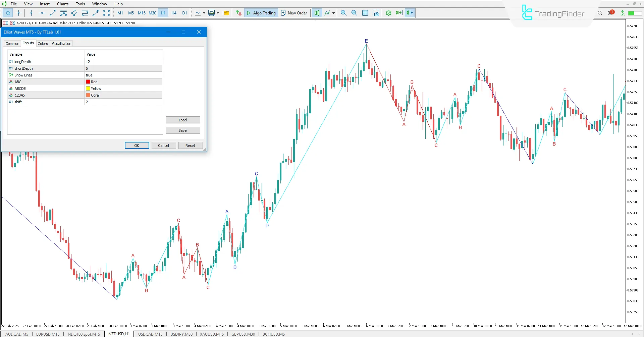This screenshot has width=644, height=337.
Task: Enable the H4 timeframe
Action: [x=174, y=13]
